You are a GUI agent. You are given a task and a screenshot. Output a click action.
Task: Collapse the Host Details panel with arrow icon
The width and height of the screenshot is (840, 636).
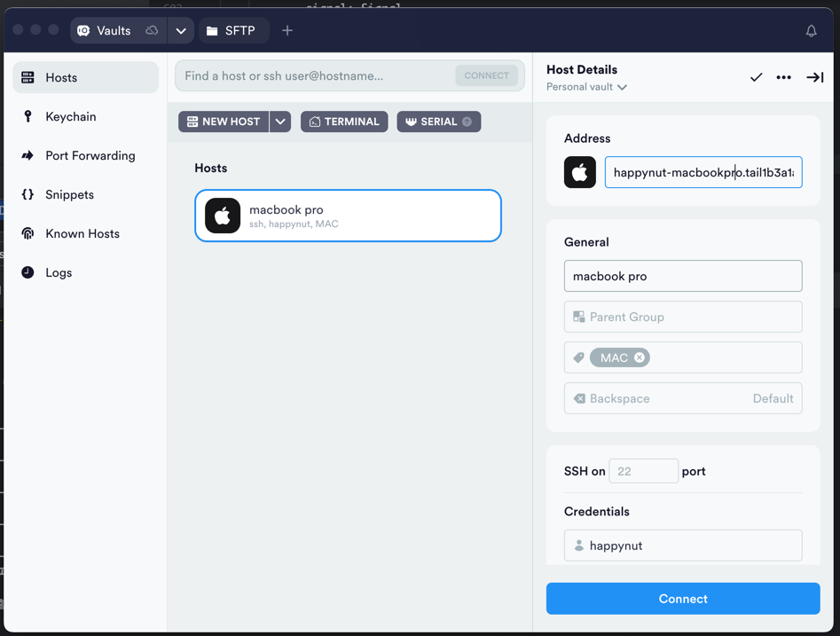pos(814,77)
